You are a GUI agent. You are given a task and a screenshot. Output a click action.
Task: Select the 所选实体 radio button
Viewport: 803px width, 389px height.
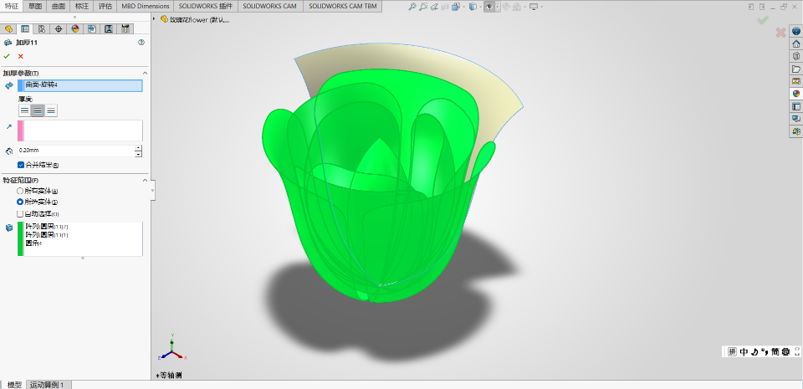[20, 202]
